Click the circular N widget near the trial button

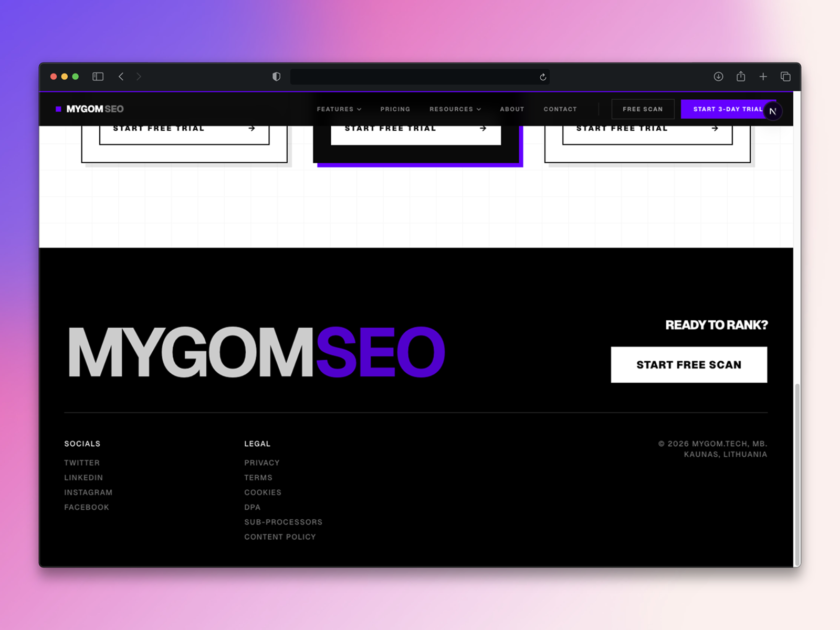click(x=772, y=111)
